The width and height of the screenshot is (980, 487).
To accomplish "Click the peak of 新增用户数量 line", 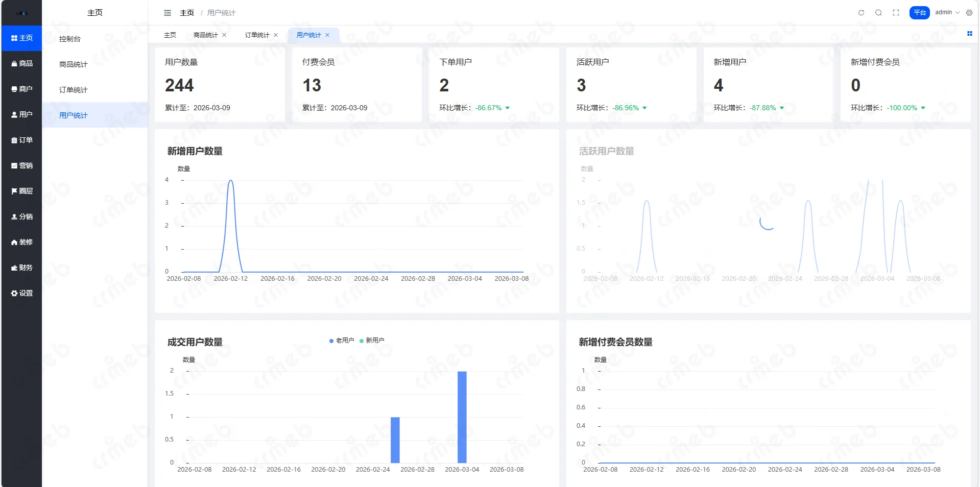I will (x=231, y=181).
